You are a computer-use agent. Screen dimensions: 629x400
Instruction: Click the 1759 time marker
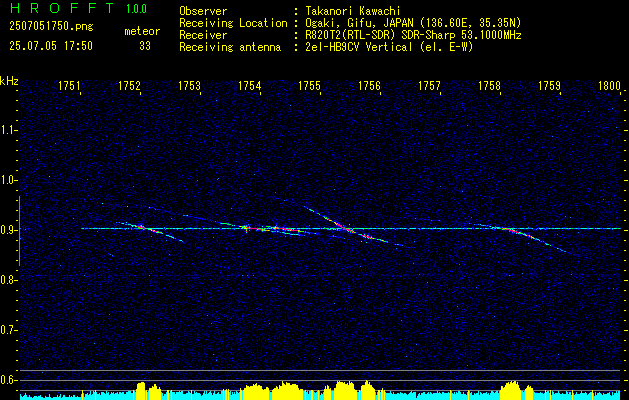tap(549, 85)
